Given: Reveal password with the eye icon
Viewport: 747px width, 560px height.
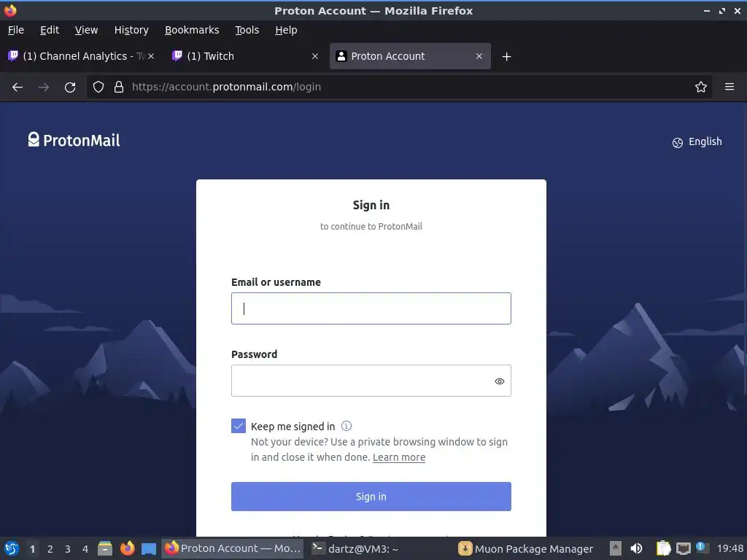Looking at the screenshot, I should tap(499, 381).
